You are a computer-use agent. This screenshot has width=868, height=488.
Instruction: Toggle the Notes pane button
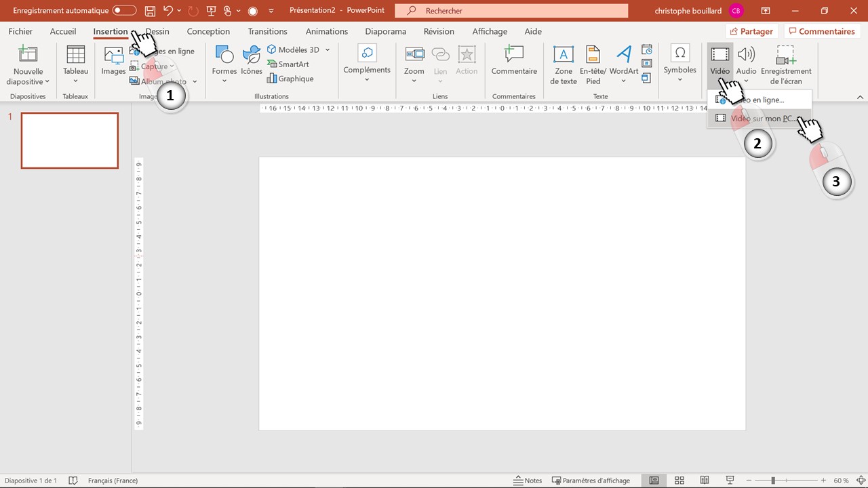click(x=528, y=481)
